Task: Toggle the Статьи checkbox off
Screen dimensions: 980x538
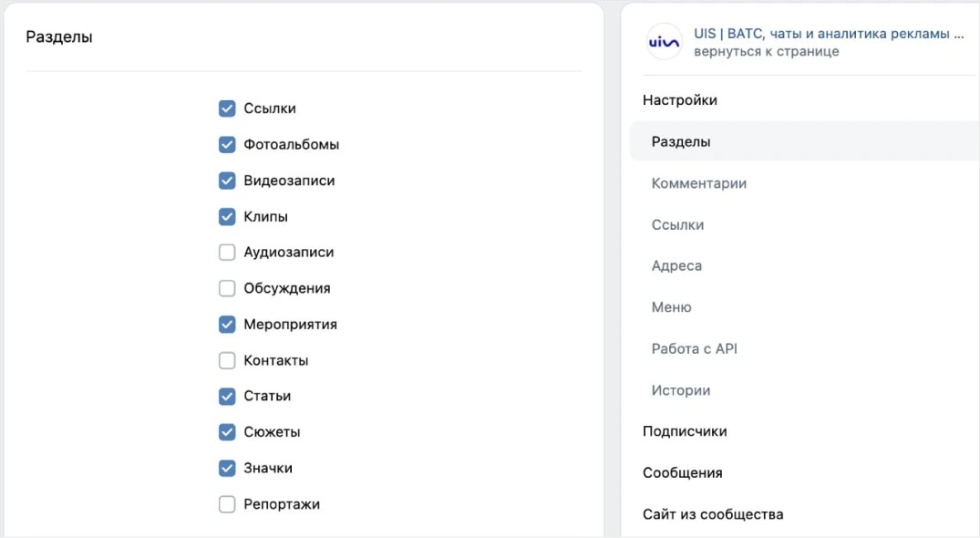Action: [227, 396]
